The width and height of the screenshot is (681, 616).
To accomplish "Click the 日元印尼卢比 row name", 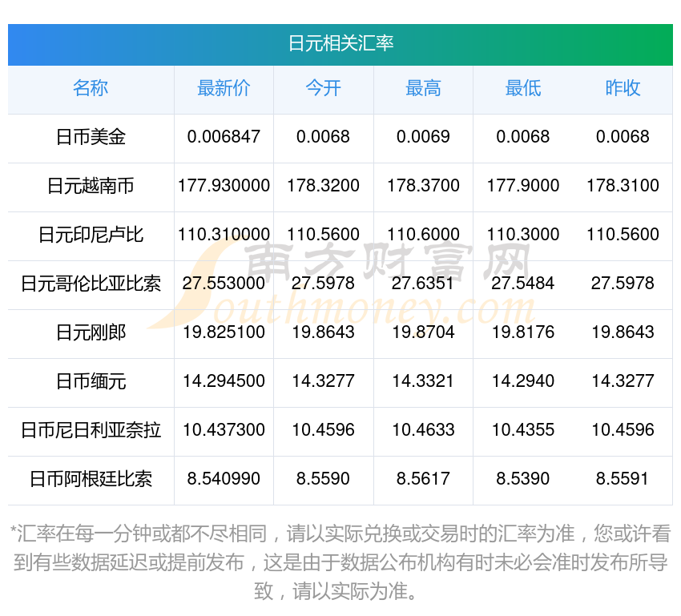I will coord(91,235).
